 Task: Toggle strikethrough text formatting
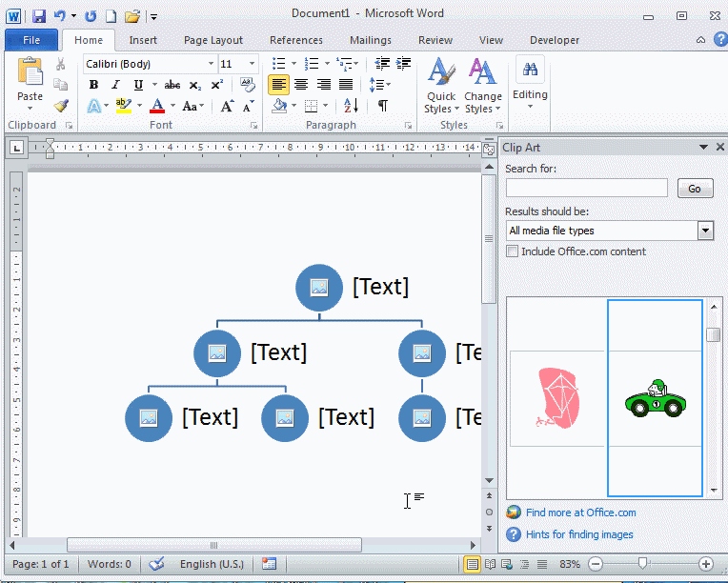[x=172, y=85]
